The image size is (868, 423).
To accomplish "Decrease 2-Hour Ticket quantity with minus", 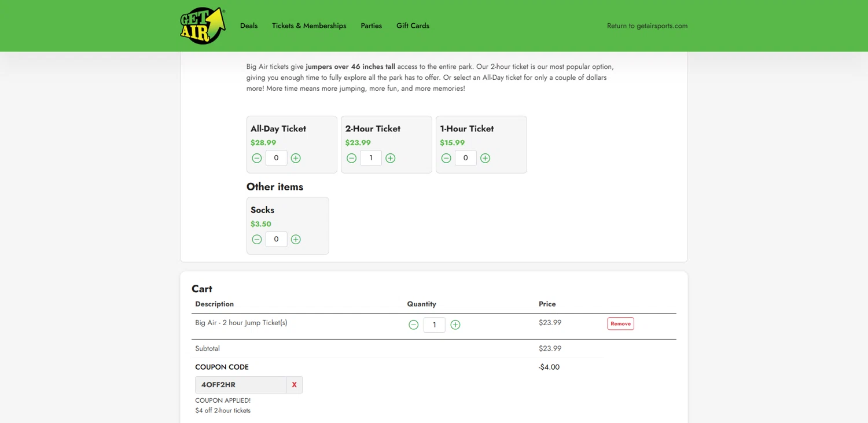I will pos(351,158).
